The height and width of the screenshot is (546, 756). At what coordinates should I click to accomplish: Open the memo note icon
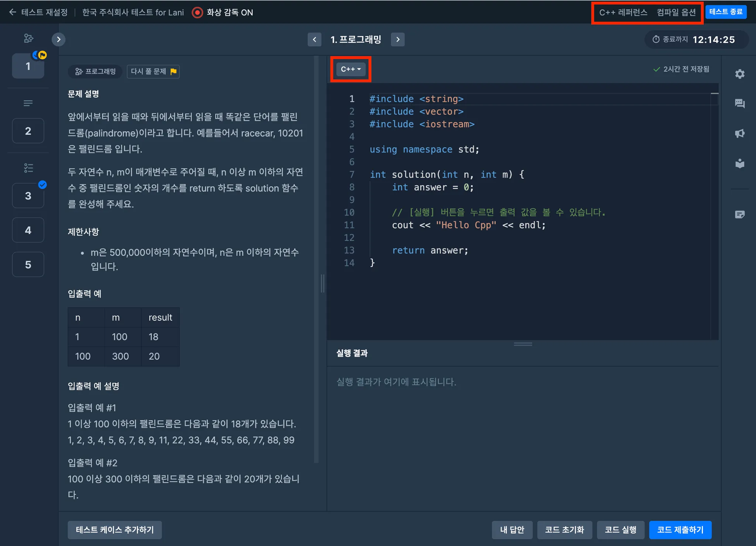pyautogui.click(x=739, y=214)
